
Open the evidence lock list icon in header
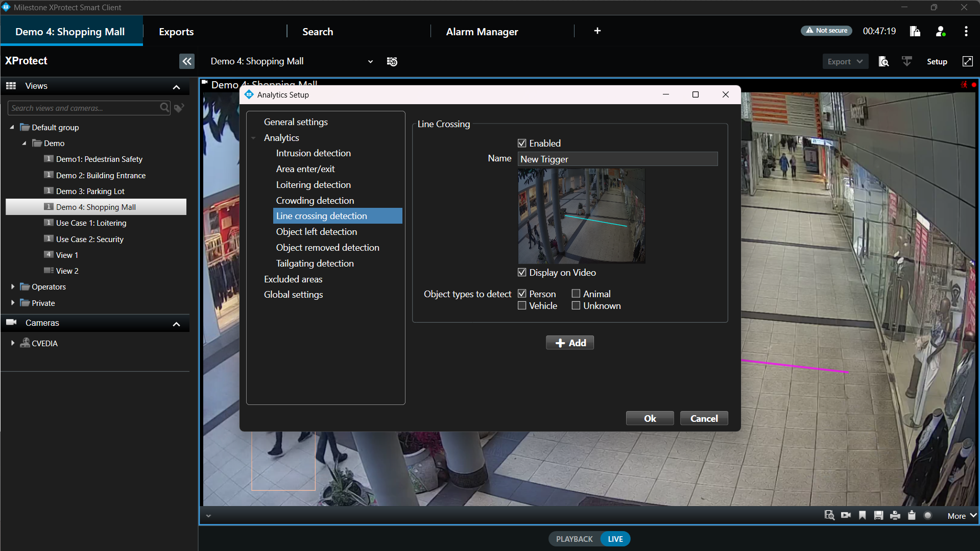(x=915, y=31)
